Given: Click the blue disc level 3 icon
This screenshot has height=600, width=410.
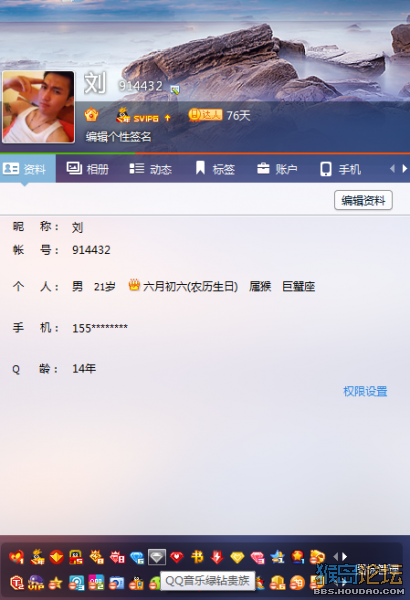Looking at the screenshot, I should [76, 583].
